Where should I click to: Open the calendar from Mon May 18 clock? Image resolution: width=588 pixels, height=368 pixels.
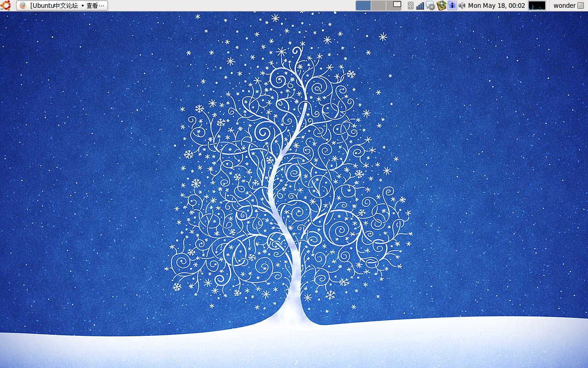pos(497,6)
